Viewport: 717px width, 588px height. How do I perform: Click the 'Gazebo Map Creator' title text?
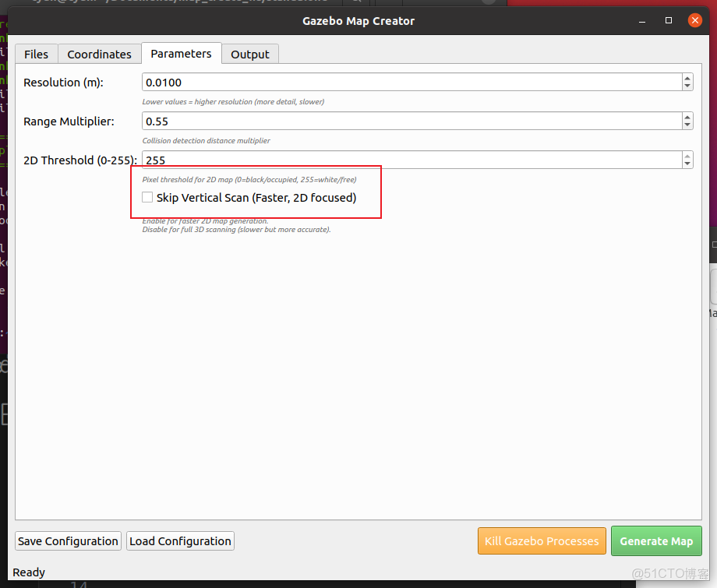click(x=358, y=21)
